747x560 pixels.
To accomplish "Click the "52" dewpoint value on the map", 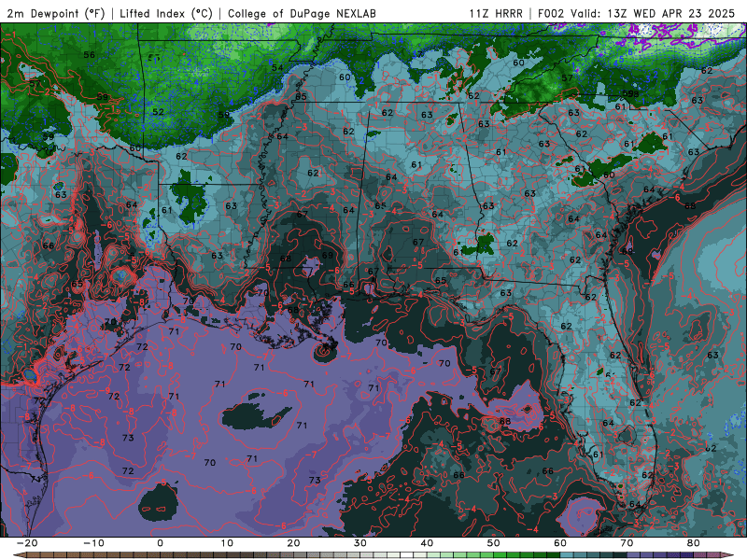I will (x=158, y=112).
